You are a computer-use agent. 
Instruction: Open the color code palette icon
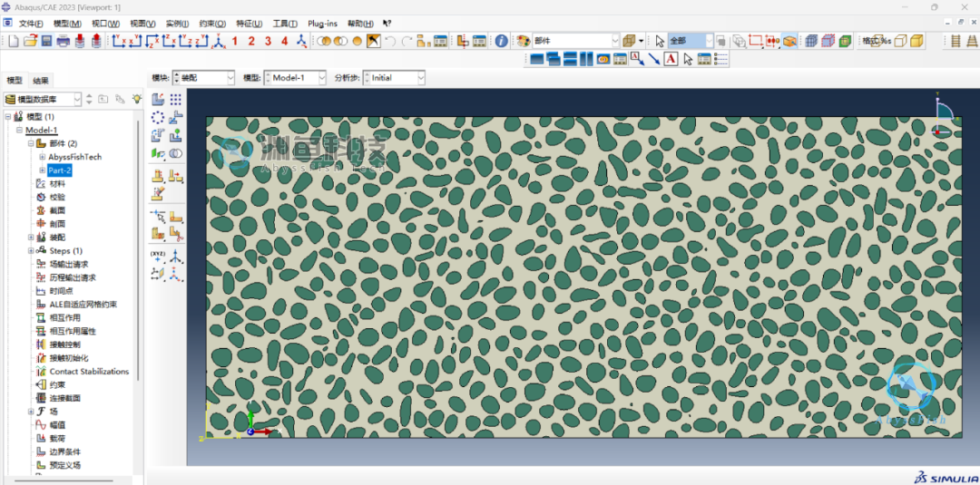523,41
